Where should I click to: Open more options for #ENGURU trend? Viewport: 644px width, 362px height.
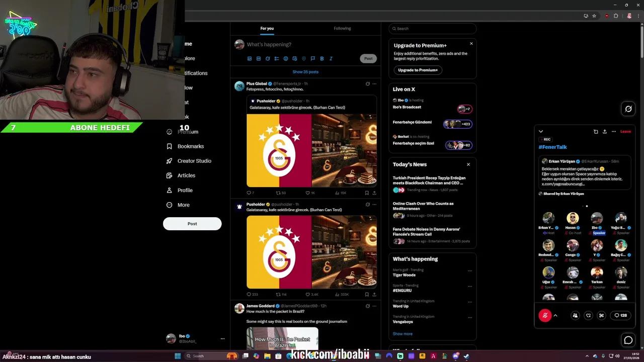pyautogui.click(x=470, y=287)
